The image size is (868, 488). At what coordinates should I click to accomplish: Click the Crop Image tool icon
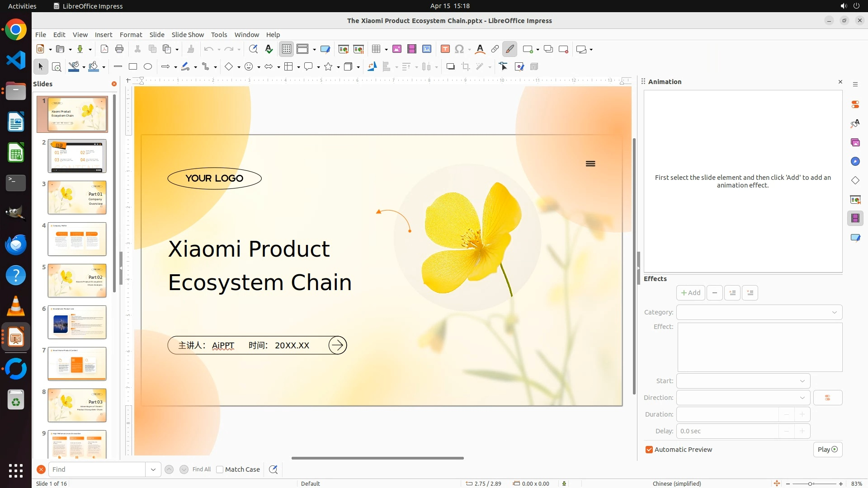[466, 67]
